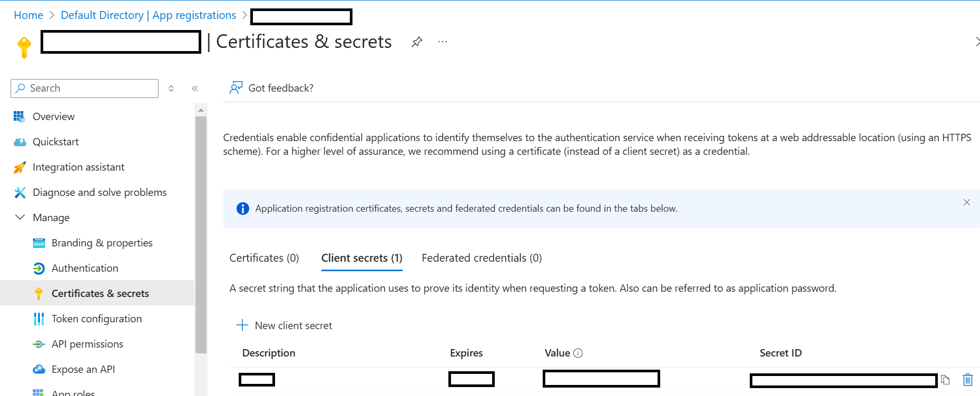Click the Integration assistant rocket icon
980x396 pixels.
(19, 167)
